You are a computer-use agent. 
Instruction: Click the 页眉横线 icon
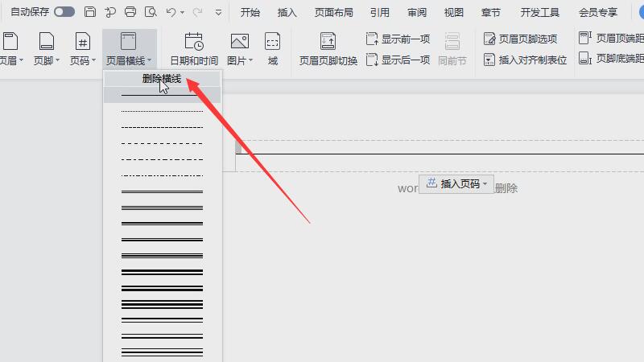pos(128,42)
